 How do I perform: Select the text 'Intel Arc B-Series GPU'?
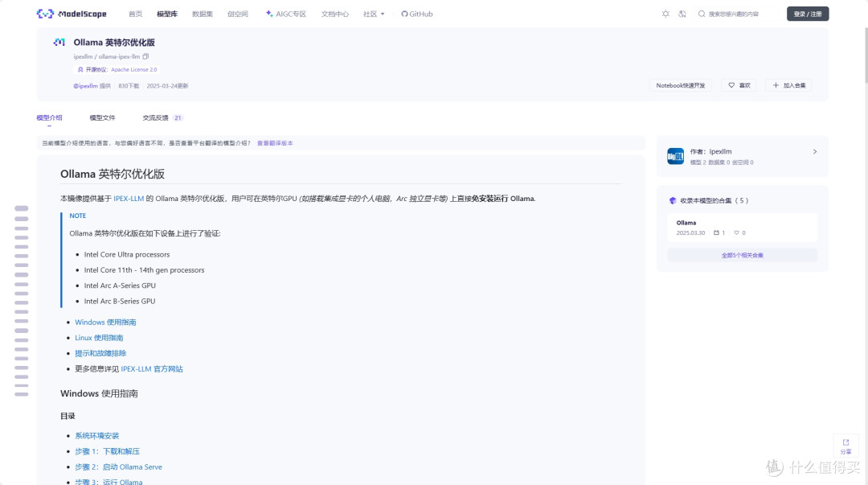coord(120,301)
